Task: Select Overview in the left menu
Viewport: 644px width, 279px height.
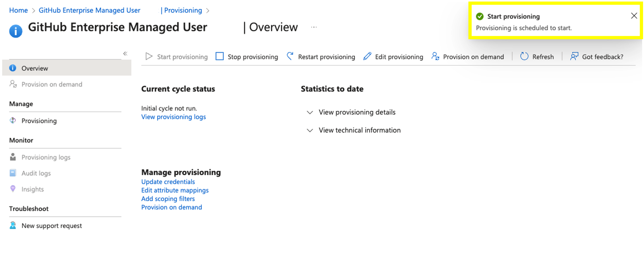Action: (67, 68)
